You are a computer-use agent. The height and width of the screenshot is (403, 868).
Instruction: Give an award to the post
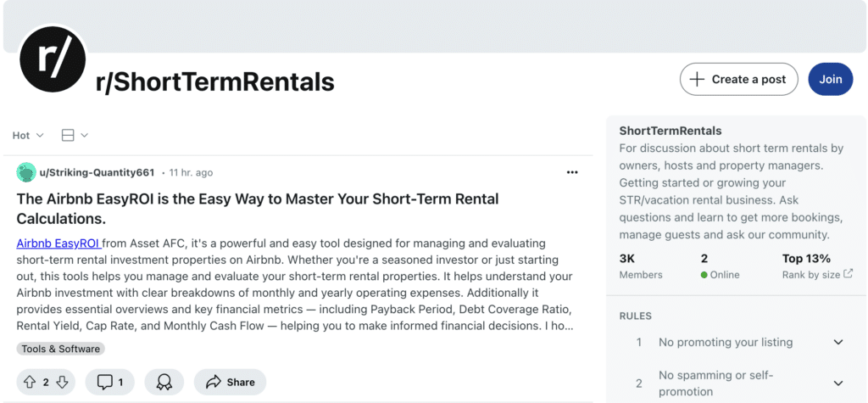[164, 382]
